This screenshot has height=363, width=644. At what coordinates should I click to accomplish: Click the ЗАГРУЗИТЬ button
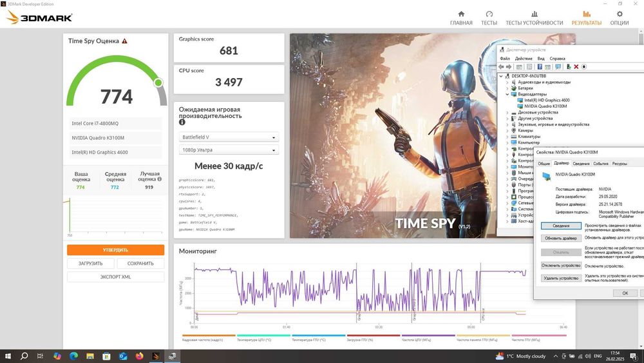[x=90, y=264]
